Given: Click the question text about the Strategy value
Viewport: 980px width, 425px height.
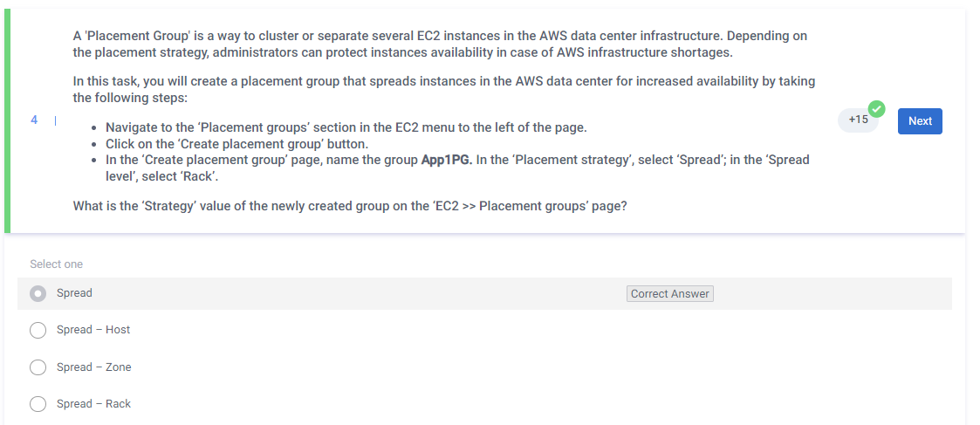Looking at the screenshot, I should 349,207.
